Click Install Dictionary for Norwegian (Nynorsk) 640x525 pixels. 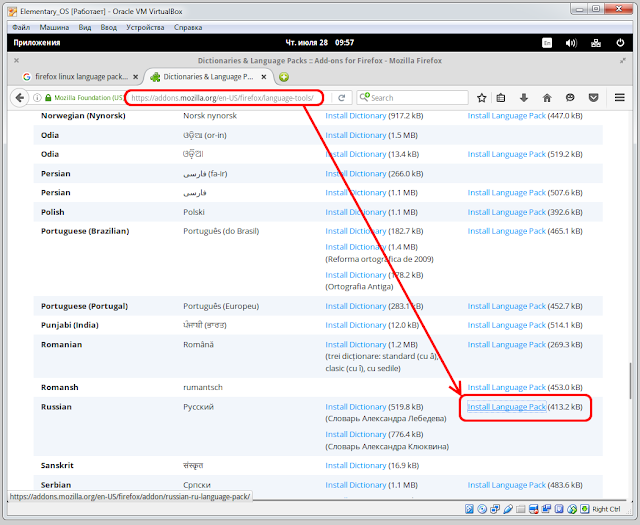(x=356, y=116)
